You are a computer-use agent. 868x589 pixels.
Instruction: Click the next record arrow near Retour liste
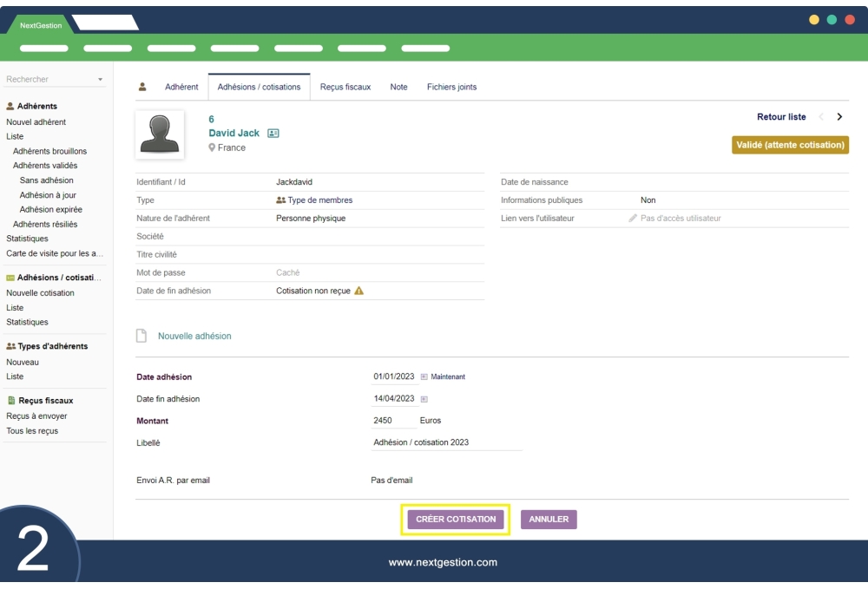(839, 117)
